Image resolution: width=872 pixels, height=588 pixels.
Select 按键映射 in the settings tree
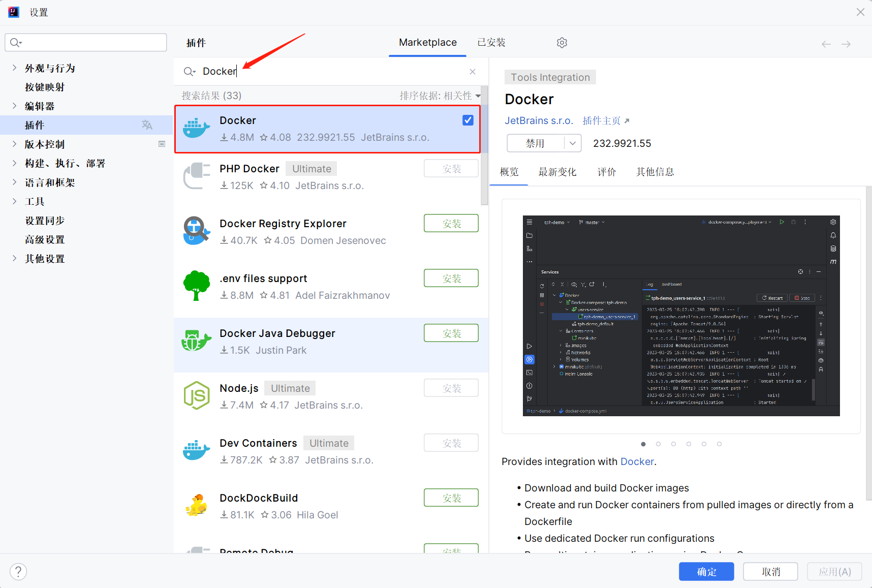pos(45,87)
